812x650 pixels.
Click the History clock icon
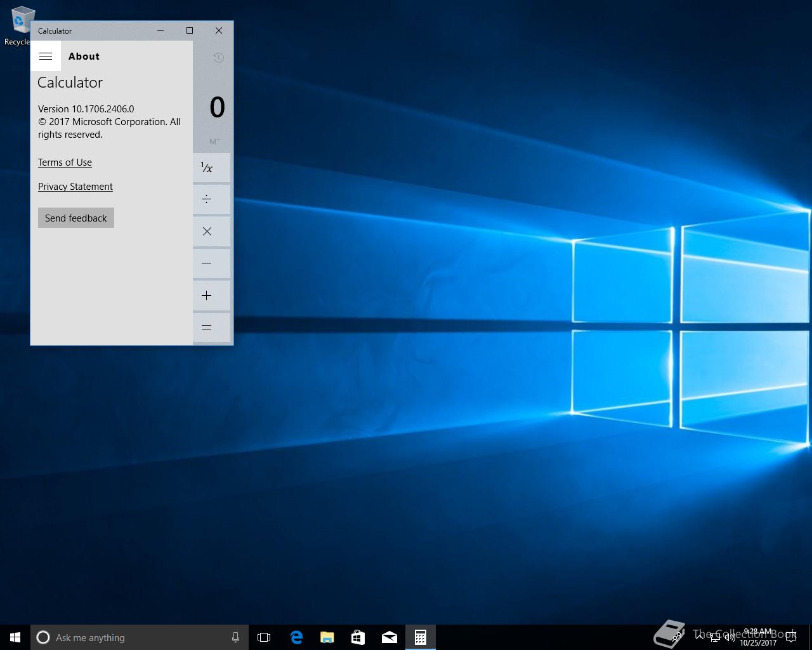coord(218,58)
